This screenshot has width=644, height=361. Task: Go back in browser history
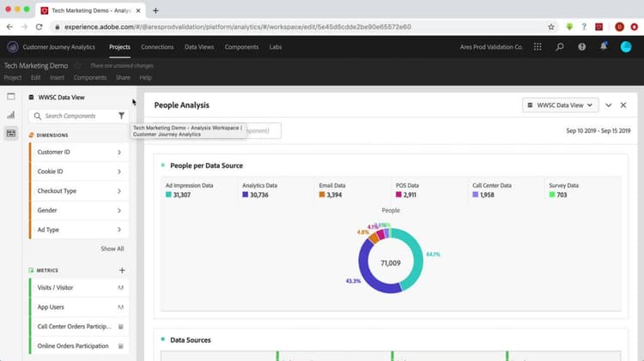point(9,27)
